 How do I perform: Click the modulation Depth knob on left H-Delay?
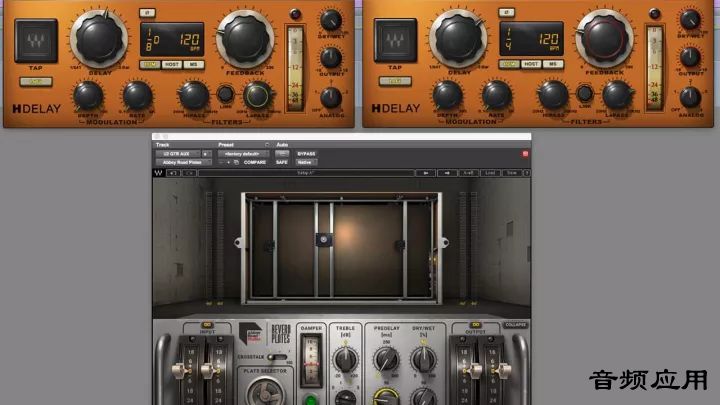tap(88, 96)
